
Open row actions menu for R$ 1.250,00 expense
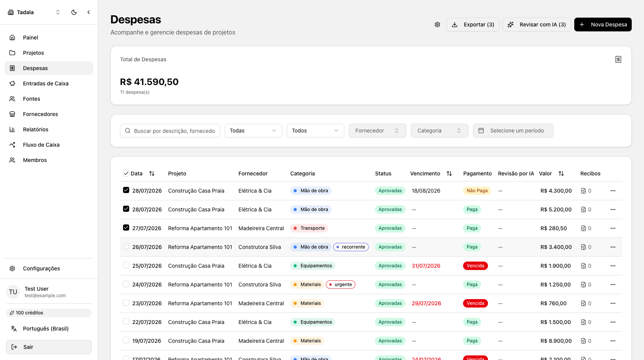click(613, 285)
